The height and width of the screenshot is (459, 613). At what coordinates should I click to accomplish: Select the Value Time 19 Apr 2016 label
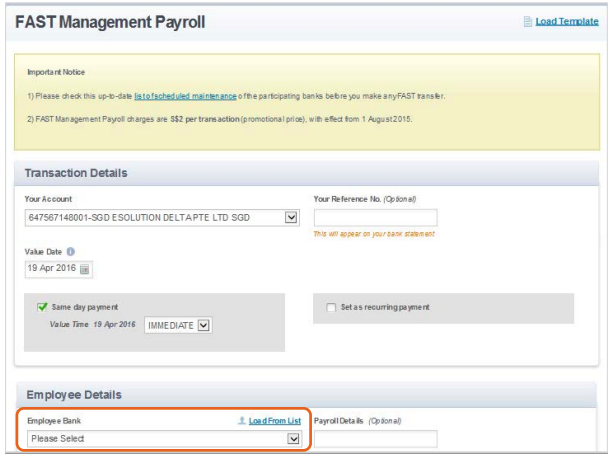pos(93,325)
